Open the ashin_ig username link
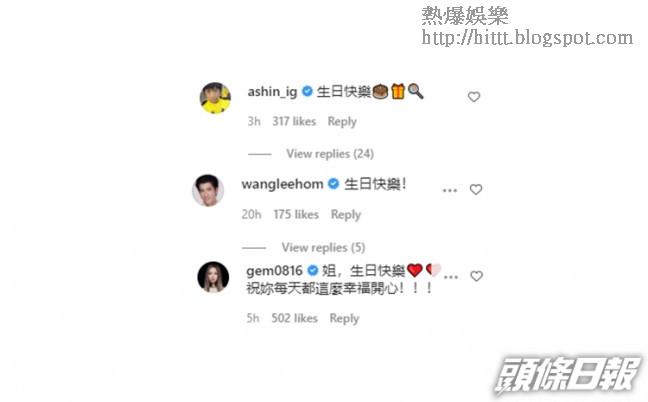Viewport: 648px width, 402px height. click(272, 92)
